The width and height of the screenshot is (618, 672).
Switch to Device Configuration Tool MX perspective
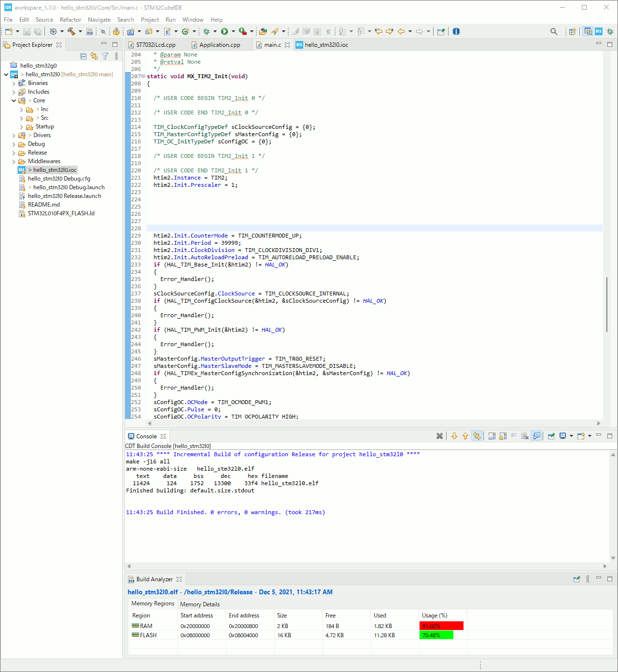599,31
